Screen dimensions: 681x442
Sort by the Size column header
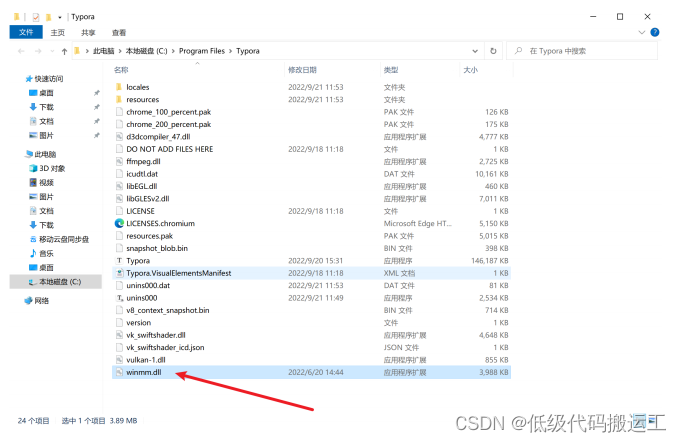coord(470,70)
